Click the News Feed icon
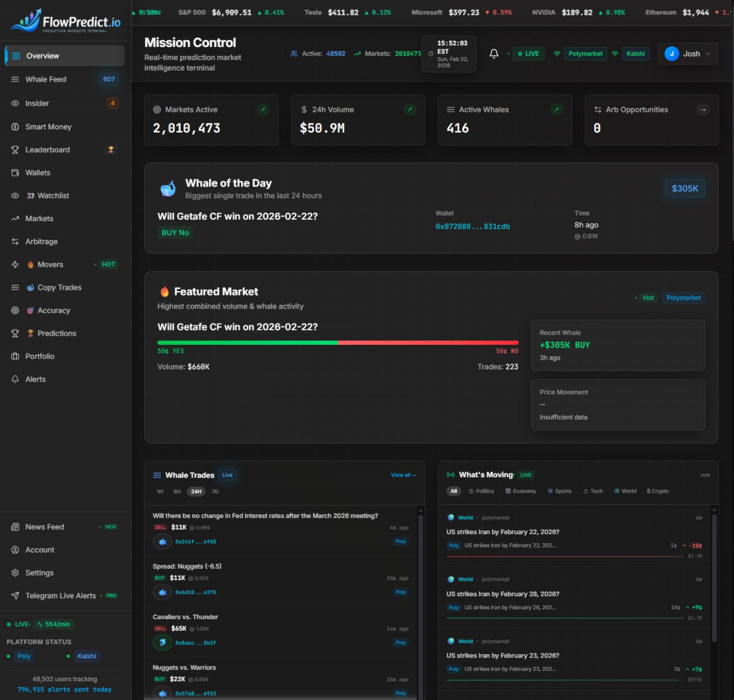The width and height of the screenshot is (734, 700). point(15,527)
